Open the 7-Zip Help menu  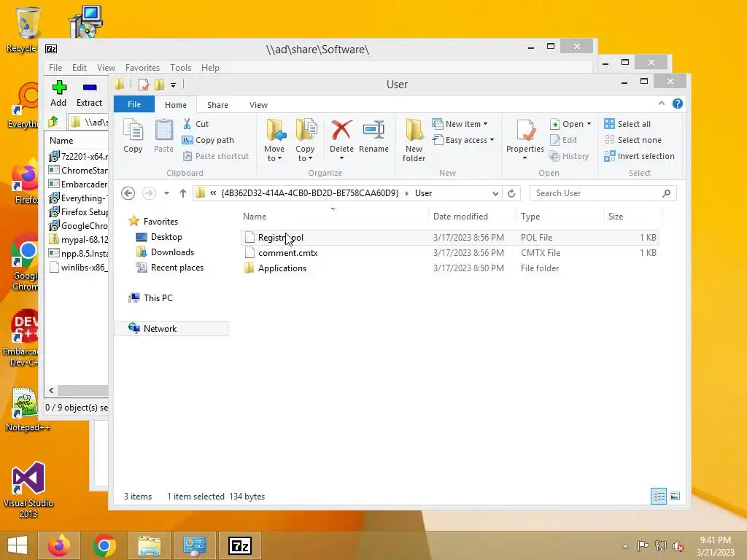[x=210, y=68]
